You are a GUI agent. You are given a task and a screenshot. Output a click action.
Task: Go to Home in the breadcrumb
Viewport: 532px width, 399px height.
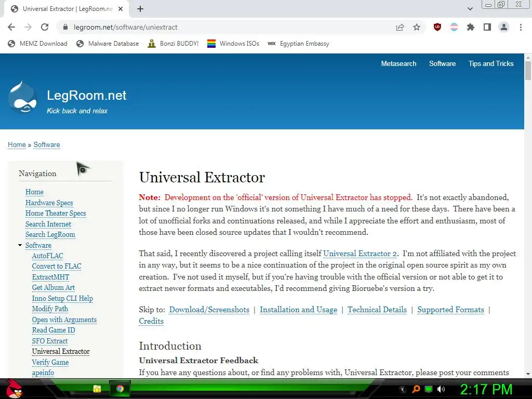[17, 144]
